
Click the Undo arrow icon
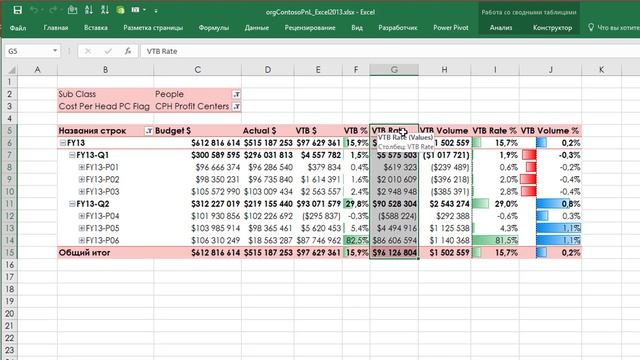[34, 10]
